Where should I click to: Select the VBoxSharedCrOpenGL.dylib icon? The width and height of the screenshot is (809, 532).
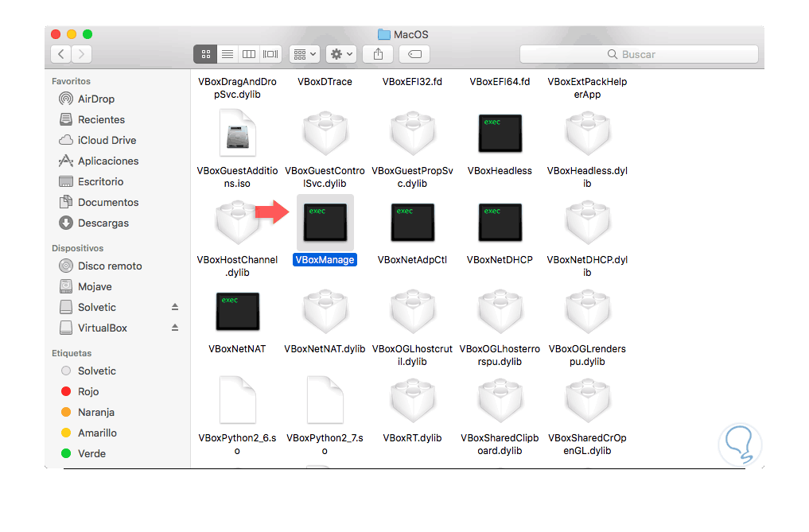pos(587,401)
